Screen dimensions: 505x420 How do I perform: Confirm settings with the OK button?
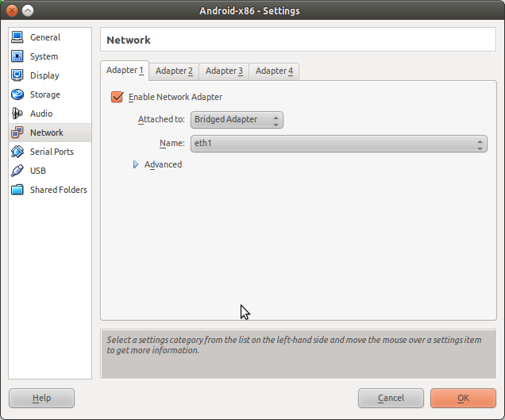point(463,398)
